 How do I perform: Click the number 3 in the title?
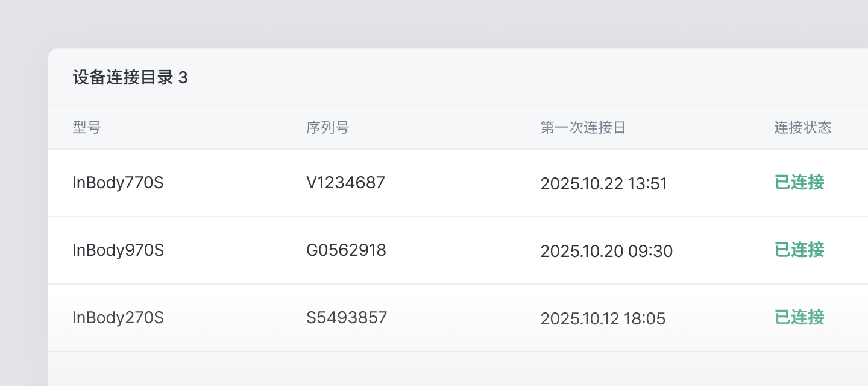click(183, 78)
